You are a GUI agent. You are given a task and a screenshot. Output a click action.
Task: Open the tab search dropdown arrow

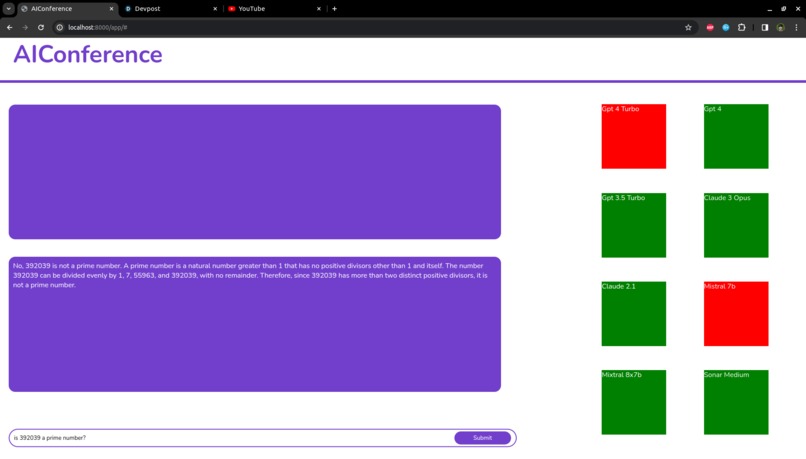coord(9,9)
